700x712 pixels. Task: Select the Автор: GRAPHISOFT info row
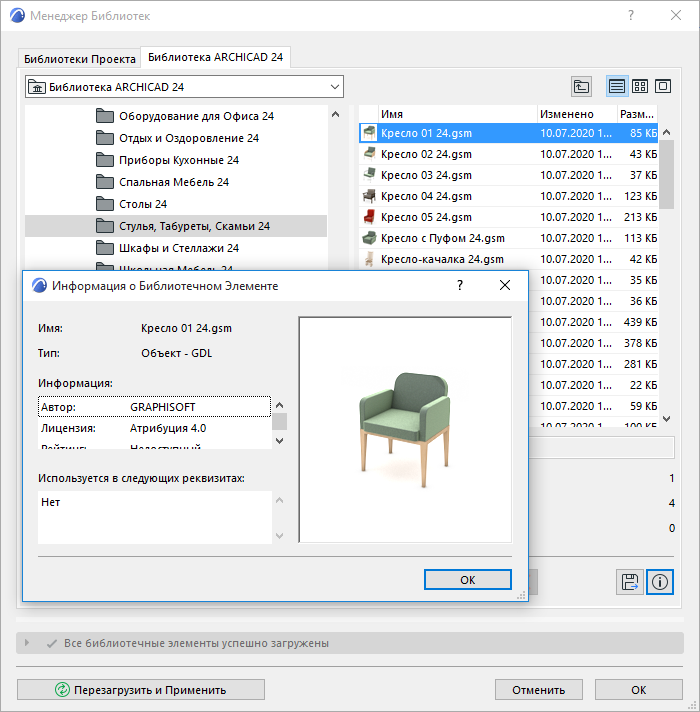[x=154, y=407]
